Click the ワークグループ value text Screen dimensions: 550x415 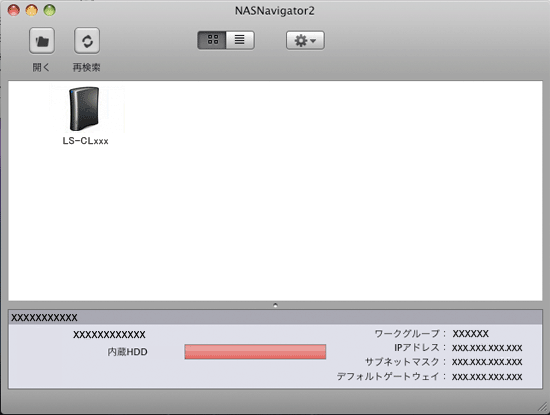tap(470, 334)
